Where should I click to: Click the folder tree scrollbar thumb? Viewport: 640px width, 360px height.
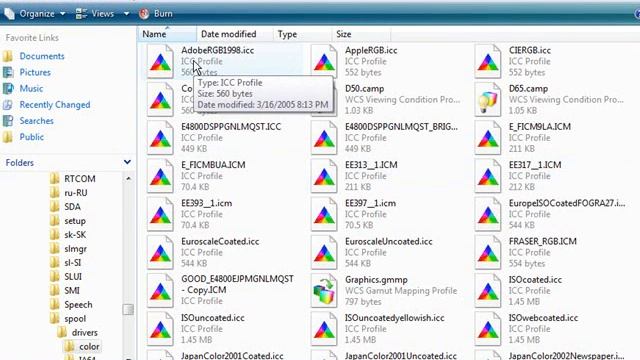pos(128,309)
